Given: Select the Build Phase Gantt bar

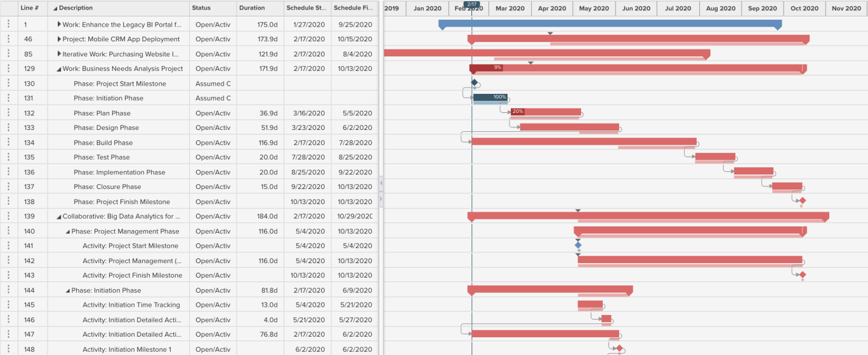Looking at the screenshot, I should click(x=584, y=141).
